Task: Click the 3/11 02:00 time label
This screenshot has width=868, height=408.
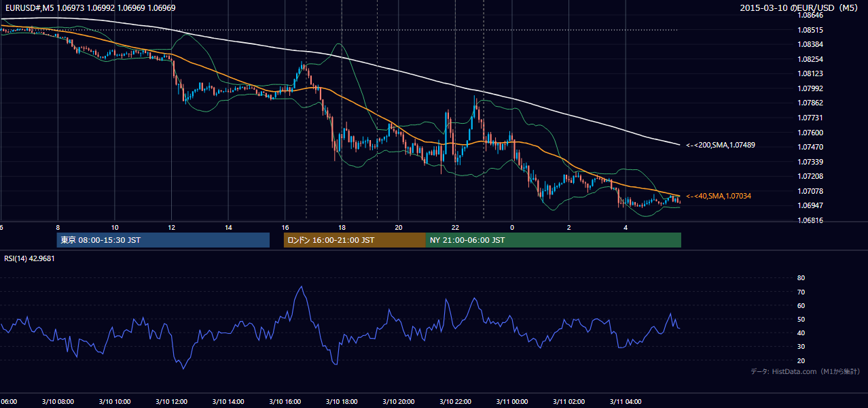Action: tap(568, 402)
